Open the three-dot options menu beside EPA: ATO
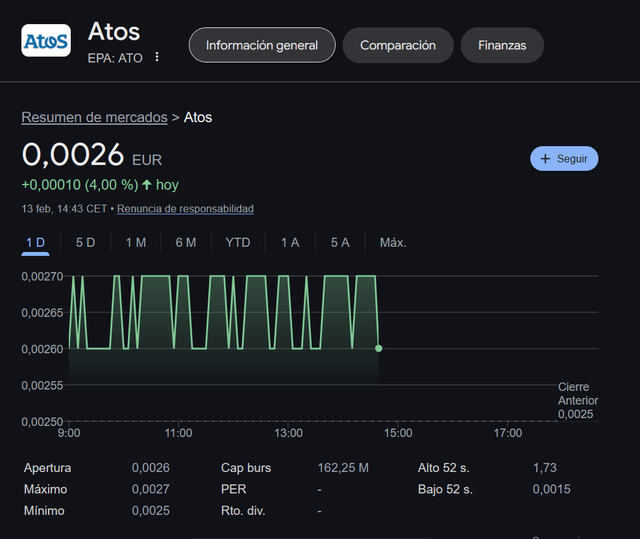 point(157,57)
